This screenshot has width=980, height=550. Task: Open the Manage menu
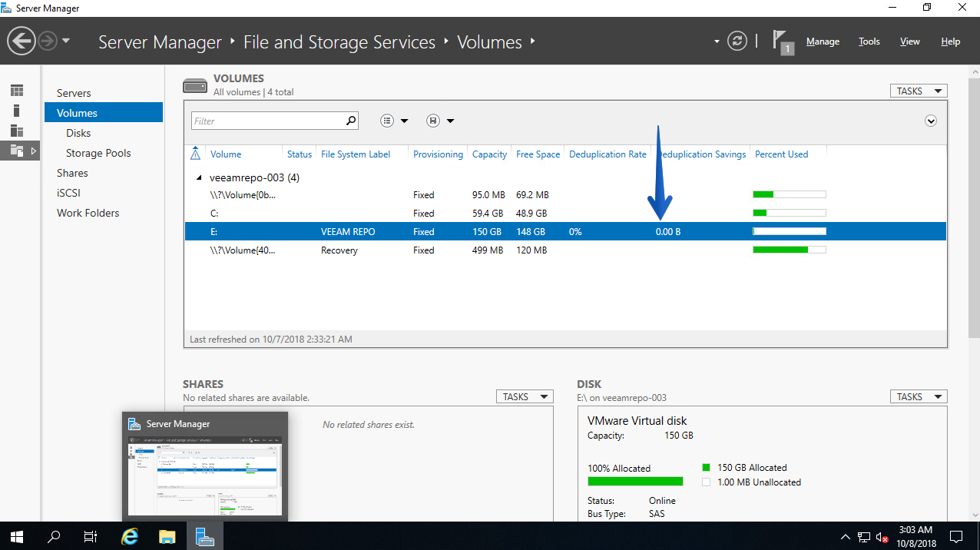(823, 41)
